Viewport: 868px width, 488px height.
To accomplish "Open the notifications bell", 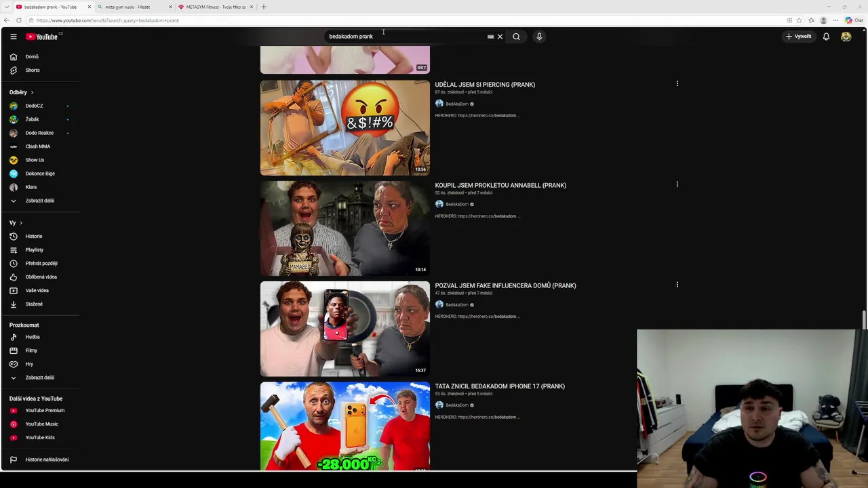I will pyautogui.click(x=826, y=37).
